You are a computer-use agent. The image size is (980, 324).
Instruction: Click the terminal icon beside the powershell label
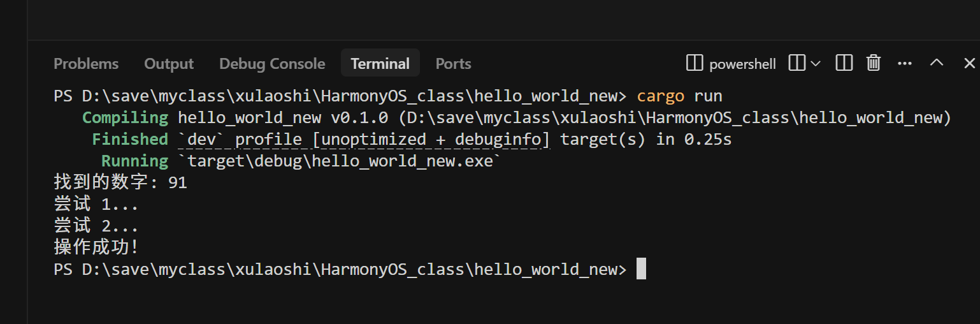tap(694, 63)
